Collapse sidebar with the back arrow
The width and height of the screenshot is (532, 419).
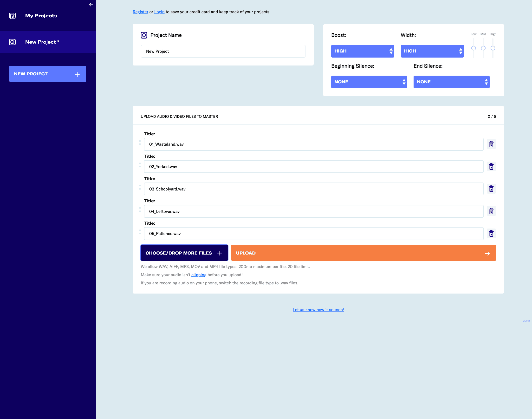91,5
